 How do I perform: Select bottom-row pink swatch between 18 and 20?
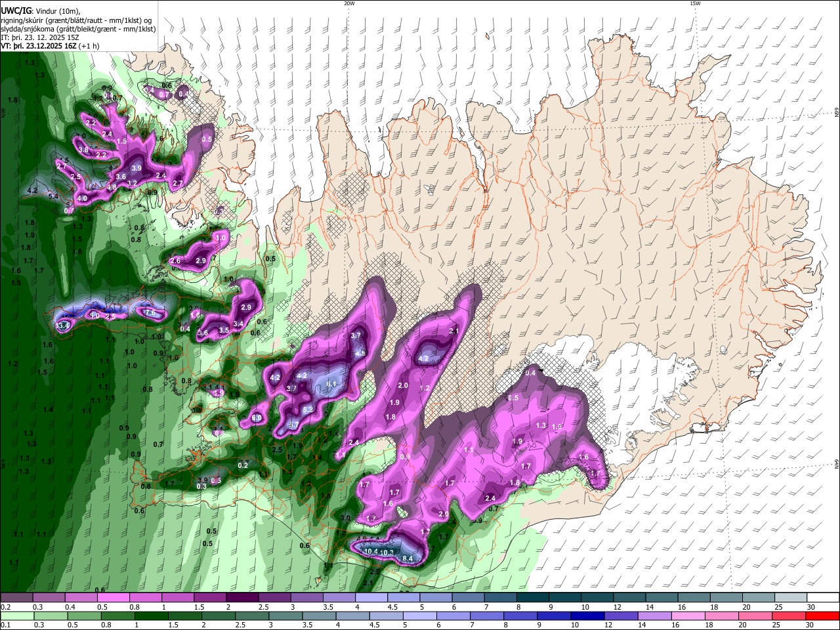click(722, 616)
